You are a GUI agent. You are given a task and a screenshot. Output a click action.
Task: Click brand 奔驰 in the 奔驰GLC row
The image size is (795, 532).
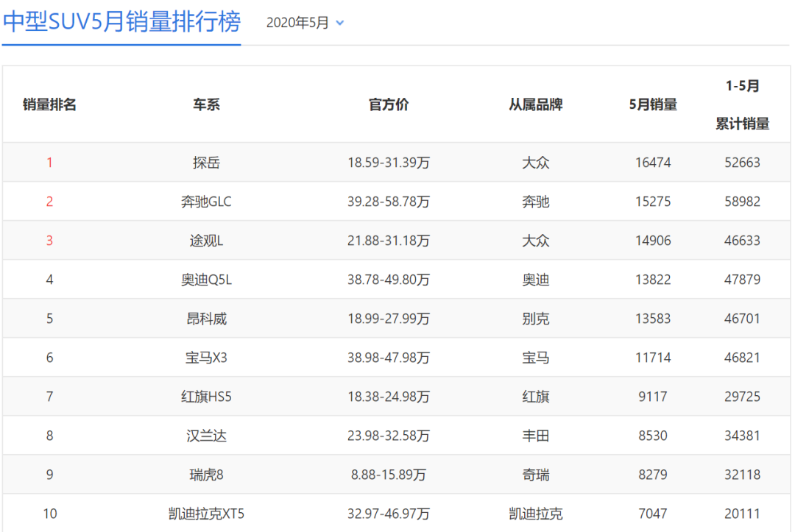pos(536,202)
